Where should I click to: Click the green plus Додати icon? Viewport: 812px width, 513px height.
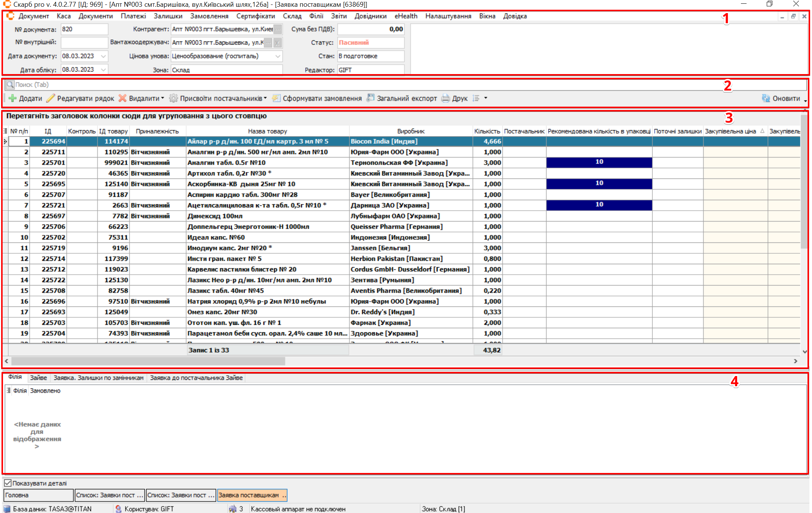pyautogui.click(x=12, y=98)
